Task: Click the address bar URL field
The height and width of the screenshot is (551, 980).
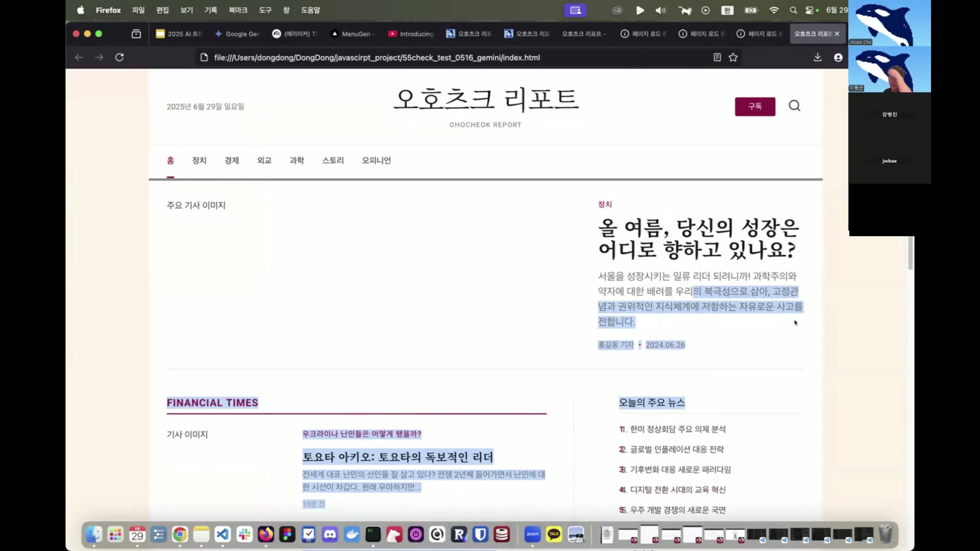Action: 377,58
